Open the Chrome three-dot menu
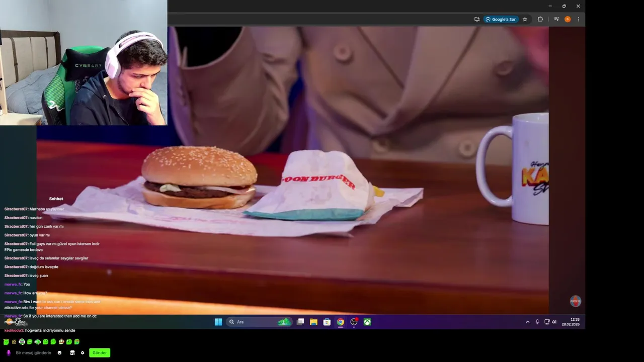 pos(579,19)
